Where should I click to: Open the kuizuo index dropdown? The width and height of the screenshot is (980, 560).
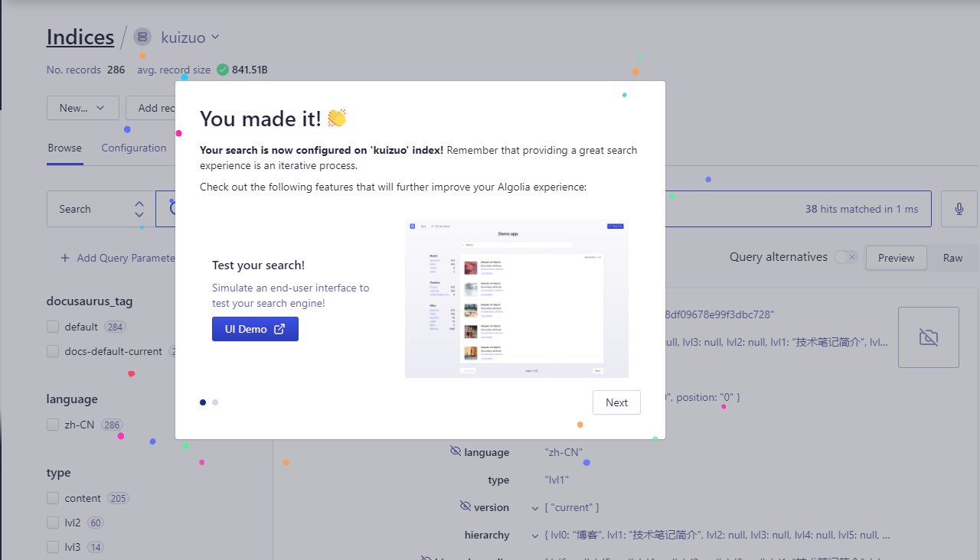pos(190,37)
